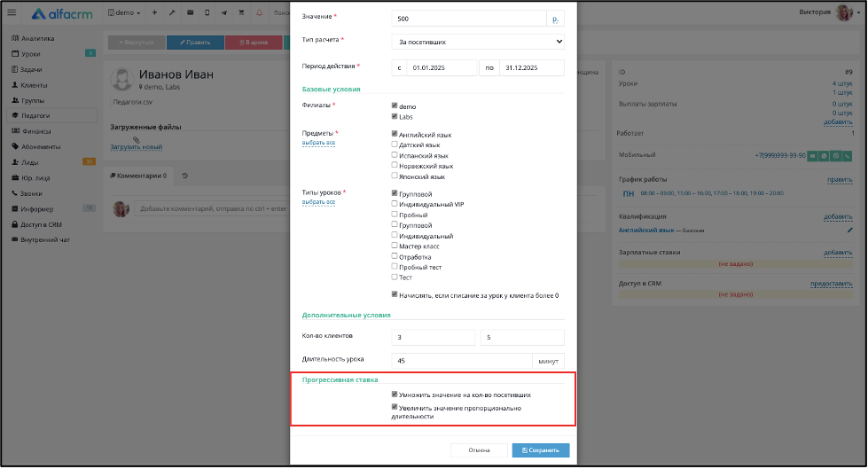This screenshot has width=868, height=469.
Task: Click the plus add icon in top bar
Action: pyautogui.click(x=154, y=12)
